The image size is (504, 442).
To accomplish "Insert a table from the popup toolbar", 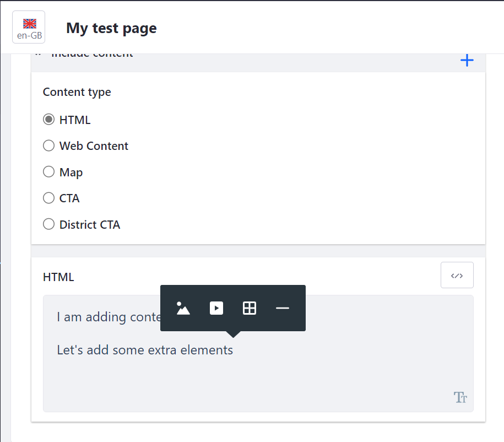I will [249, 308].
